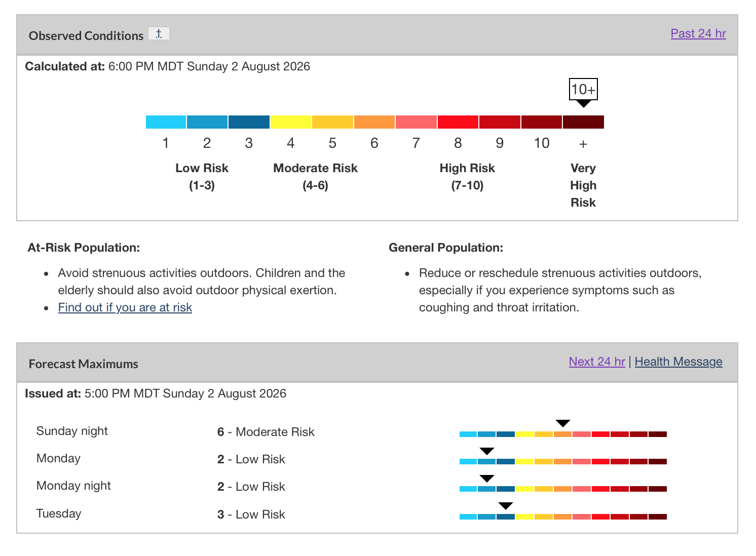Image resolution: width=756 pixels, height=556 pixels.
Task: Click the salmon level 7 swatch on the observed scale
Action: [416, 122]
